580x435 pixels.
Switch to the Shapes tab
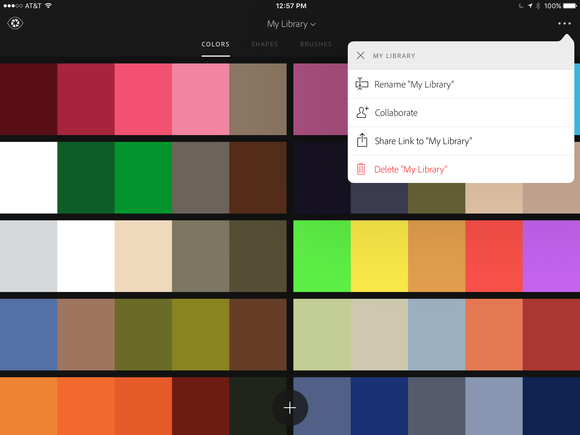264,44
